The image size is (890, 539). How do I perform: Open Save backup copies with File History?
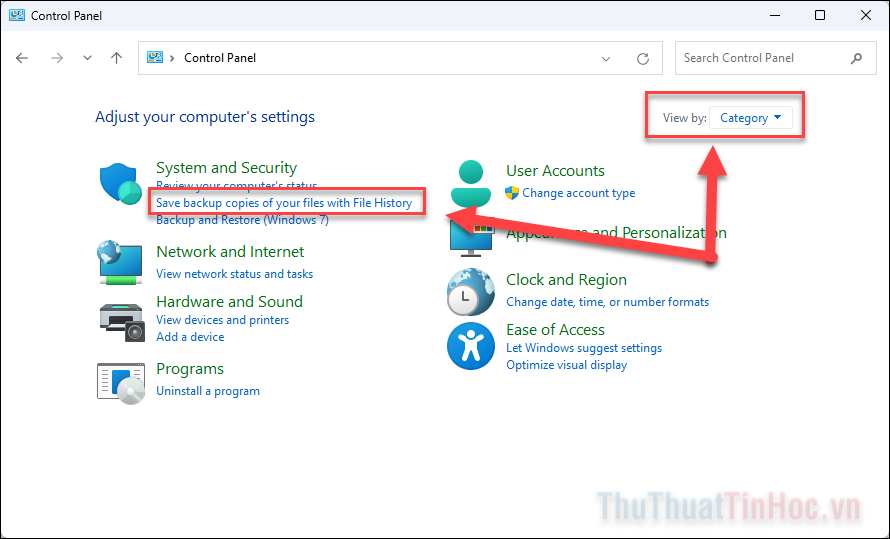pyautogui.click(x=284, y=203)
